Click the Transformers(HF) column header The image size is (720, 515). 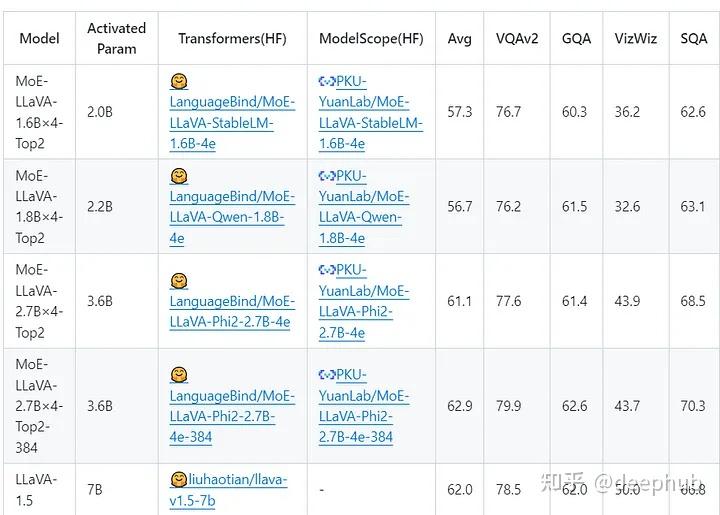point(232,39)
